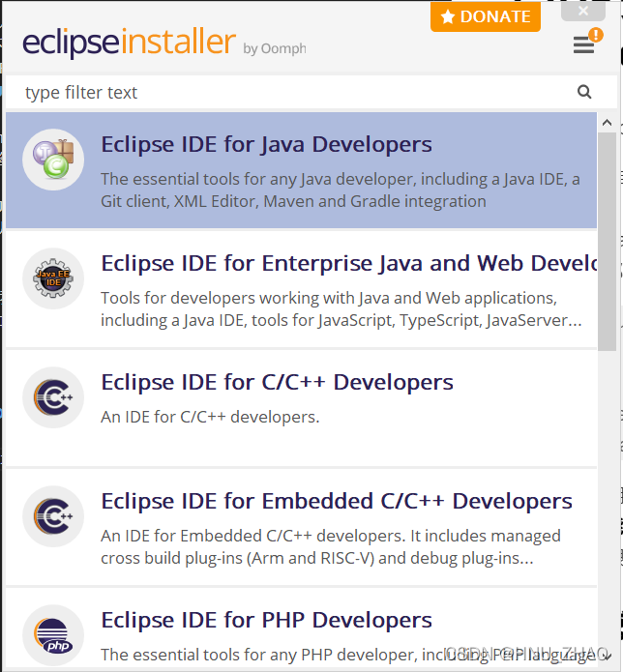Choose Eclipse IDE for Embedded C/C++ Developers title
The image size is (623, 672).
point(337,501)
